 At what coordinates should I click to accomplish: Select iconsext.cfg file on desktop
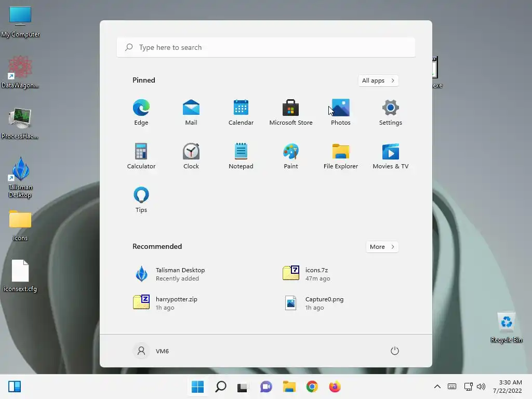point(20,276)
